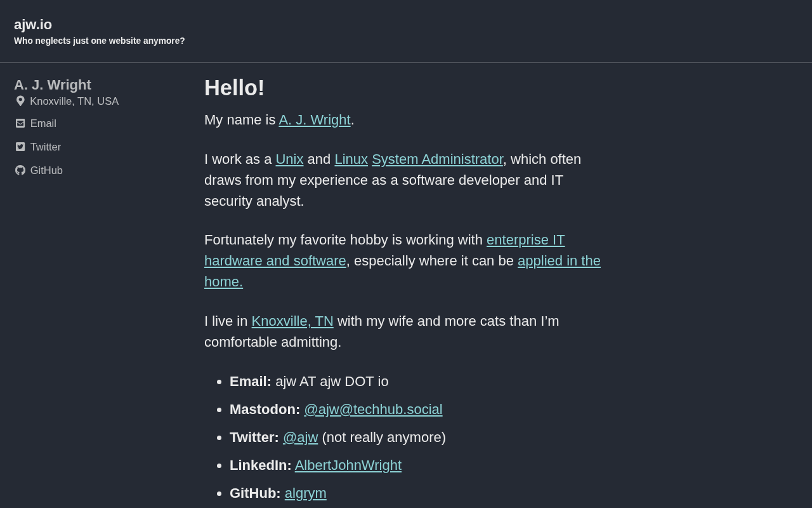Viewport: 812px width, 508px height.
Task: Visit the @ajw@techhub.social Mastodon link
Action: point(373,410)
